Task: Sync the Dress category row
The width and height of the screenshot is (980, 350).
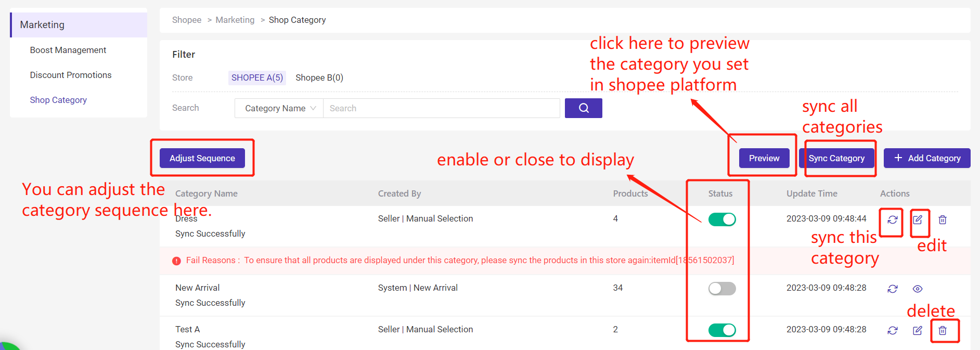Action: pos(892,220)
